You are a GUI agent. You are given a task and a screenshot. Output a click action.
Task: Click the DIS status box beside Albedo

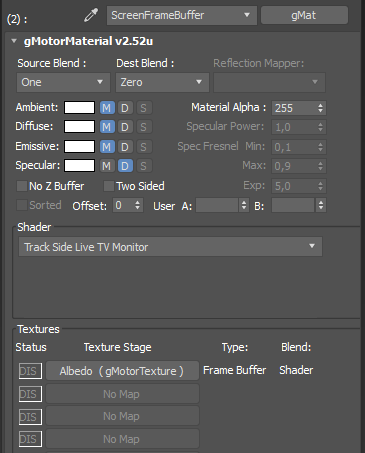click(30, 371)
